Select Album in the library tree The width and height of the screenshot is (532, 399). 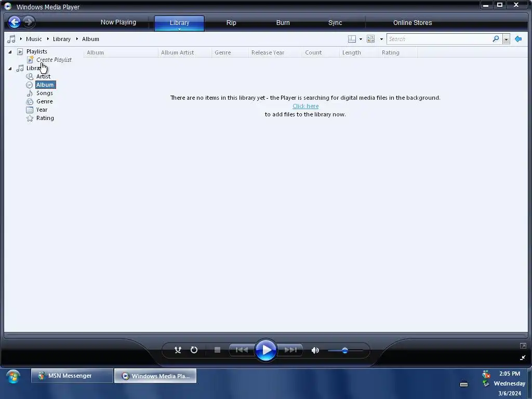[45, 85]
